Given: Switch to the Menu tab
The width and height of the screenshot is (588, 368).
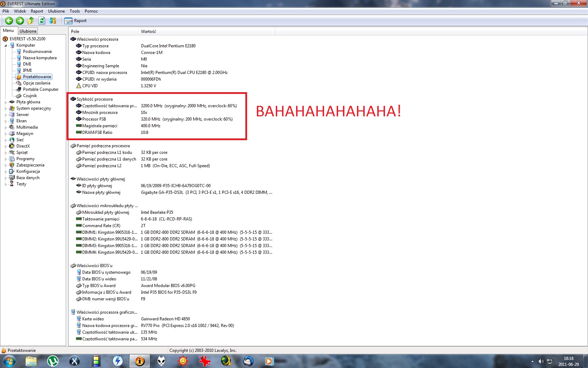Looking at the screenshot, I should click(x=8, y=30).
